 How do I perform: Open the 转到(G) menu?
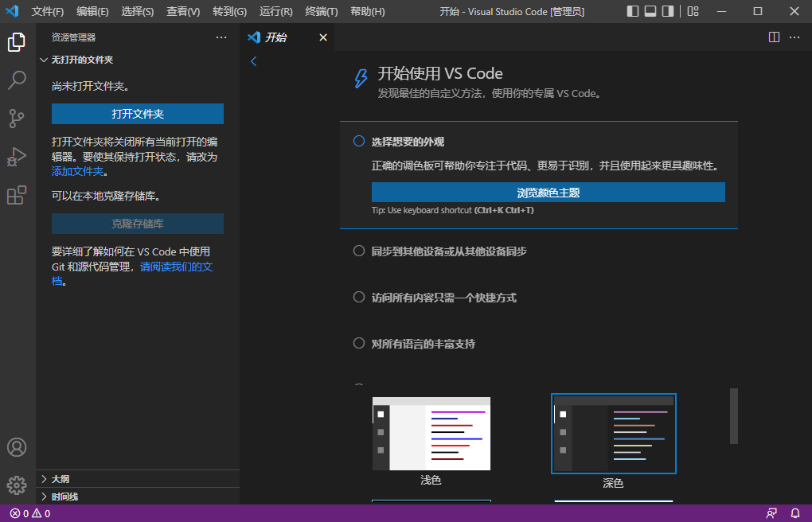[x=229, y=11]
